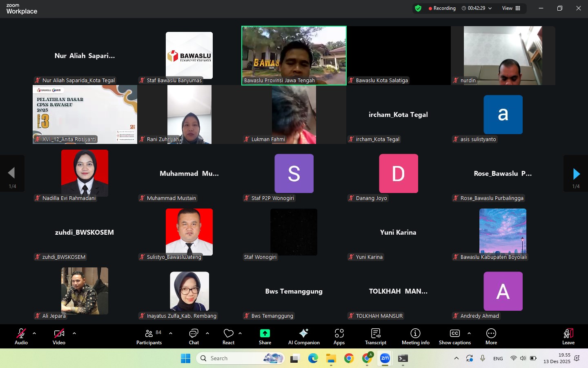Open the Participants panel
Image resolution: width=588 pixels, height=368 pixels.
[x=149, y=337]
